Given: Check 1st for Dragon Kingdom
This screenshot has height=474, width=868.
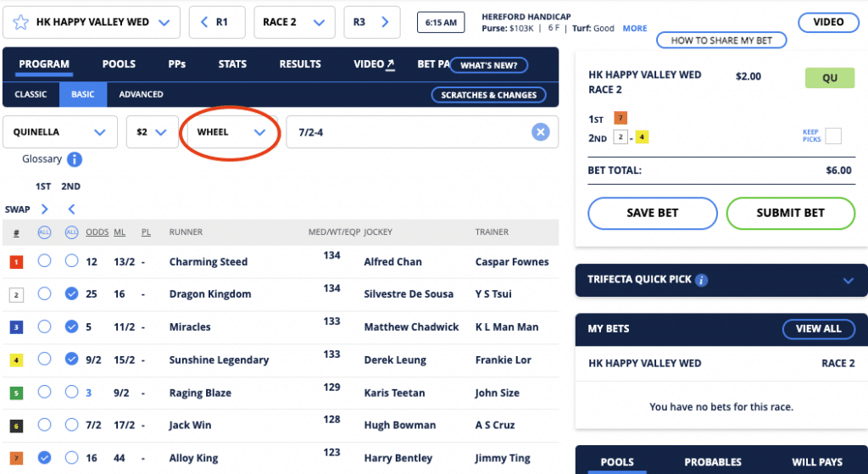Looking at the screenshot, I should [44, 293].
